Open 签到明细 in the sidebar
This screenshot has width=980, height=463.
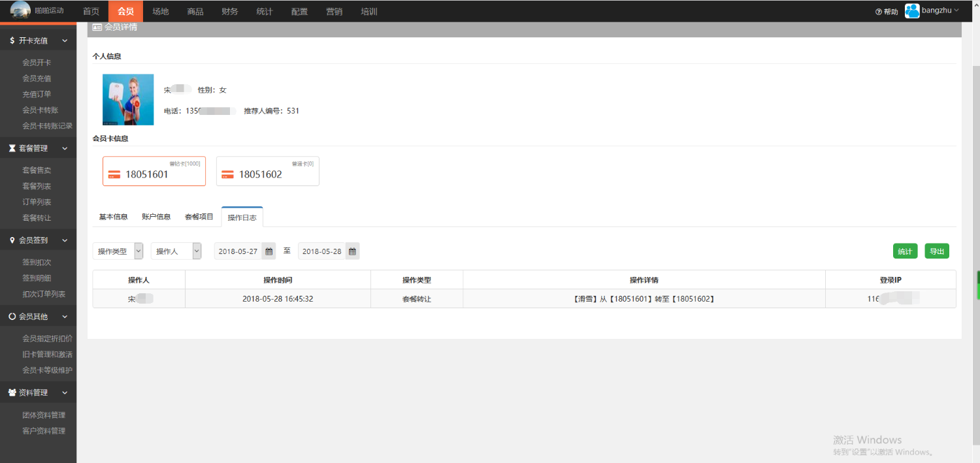pos(37,278)
